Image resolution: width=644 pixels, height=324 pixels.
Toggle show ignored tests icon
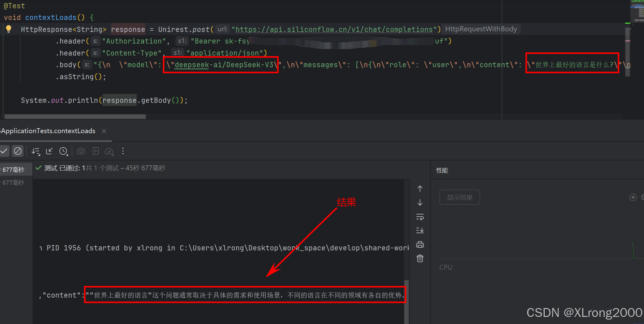pyautogui.click(x=18, y=151)
